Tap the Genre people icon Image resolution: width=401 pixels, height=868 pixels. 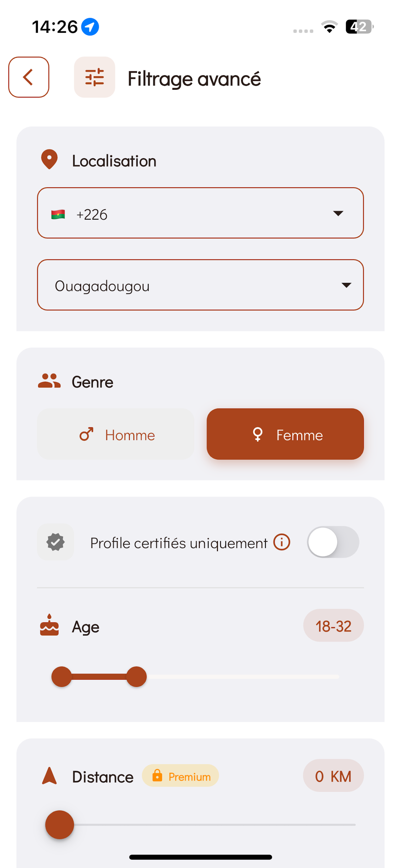[x=49, y=381]
